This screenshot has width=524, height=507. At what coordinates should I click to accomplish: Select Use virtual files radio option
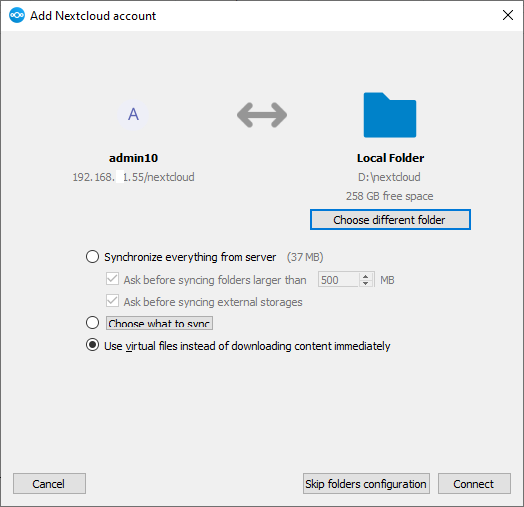coord(93,345)
